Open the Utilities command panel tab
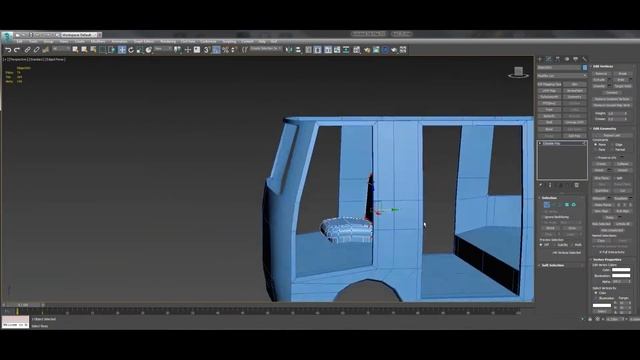Viewport: 640px width, 360px height. tap(584, 59)
